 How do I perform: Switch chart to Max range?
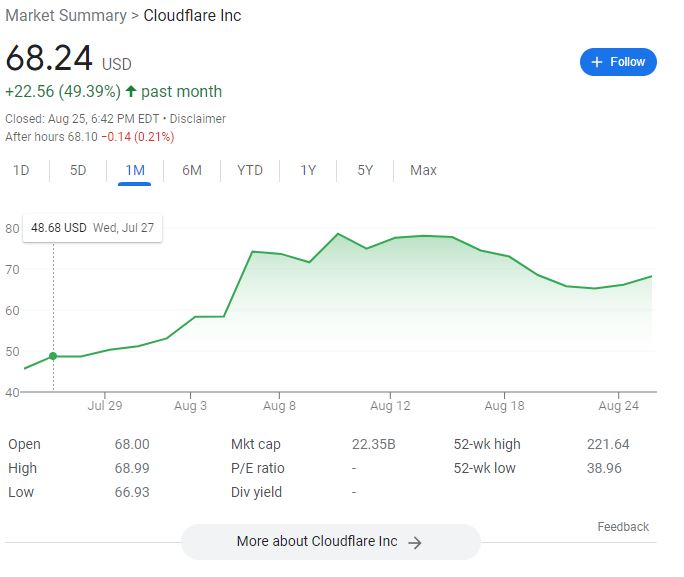(423, 170)
